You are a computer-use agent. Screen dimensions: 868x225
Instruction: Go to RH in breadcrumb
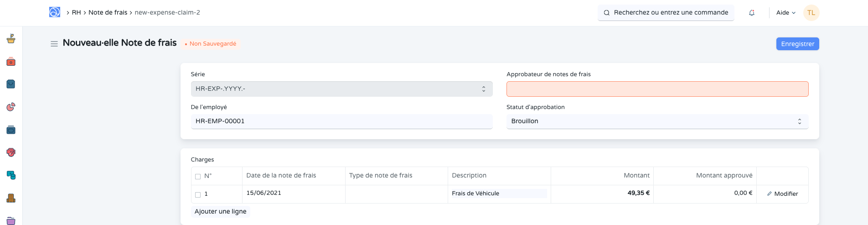(x=76, y=12)
